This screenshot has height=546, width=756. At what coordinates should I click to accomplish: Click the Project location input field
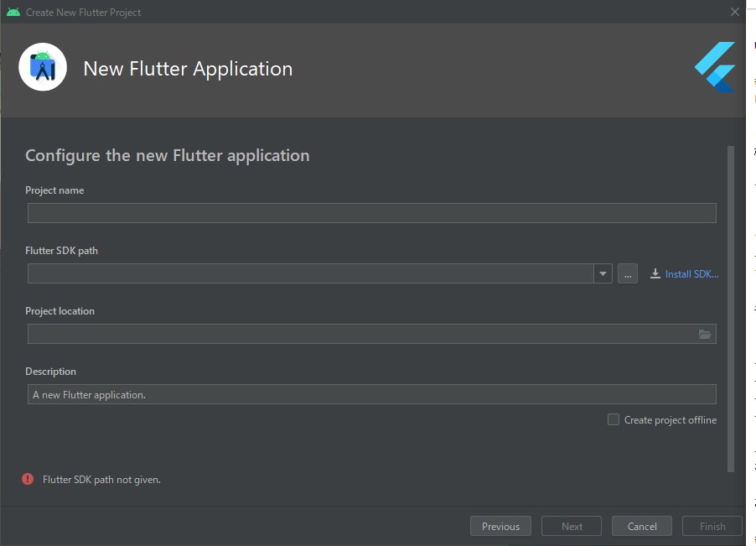(360, 334)
